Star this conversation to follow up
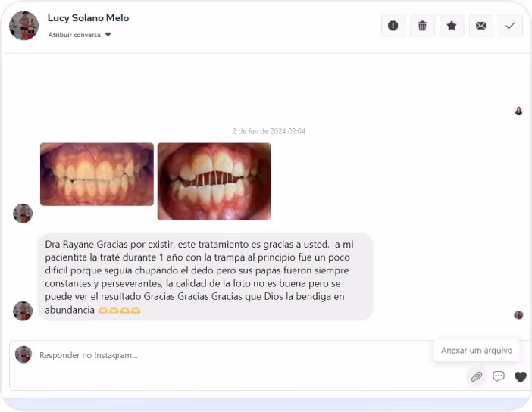The image size is (532, 412). [452, 26]
